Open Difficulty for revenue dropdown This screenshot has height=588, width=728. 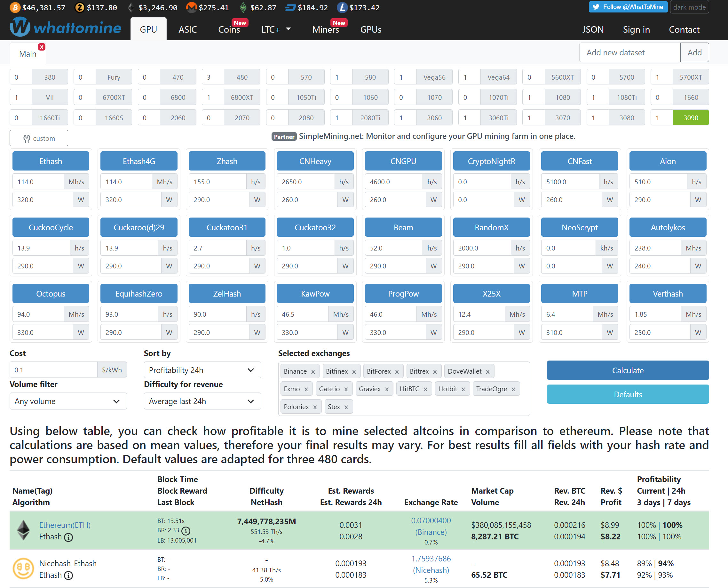click(202, 401)
